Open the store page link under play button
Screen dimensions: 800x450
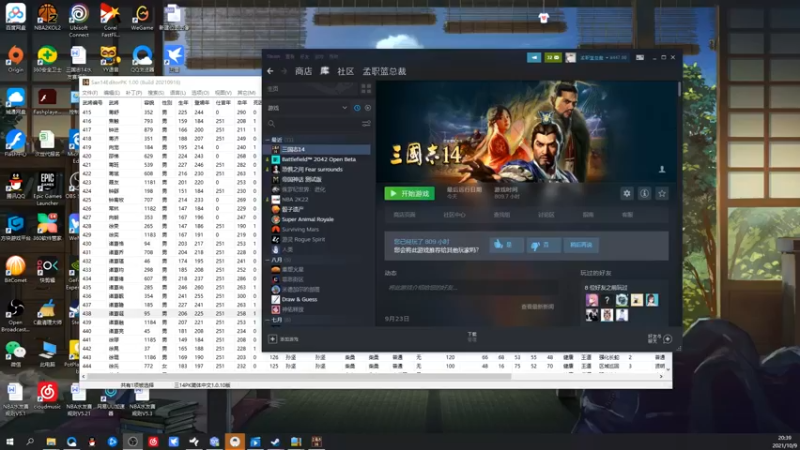click(404, 215)
